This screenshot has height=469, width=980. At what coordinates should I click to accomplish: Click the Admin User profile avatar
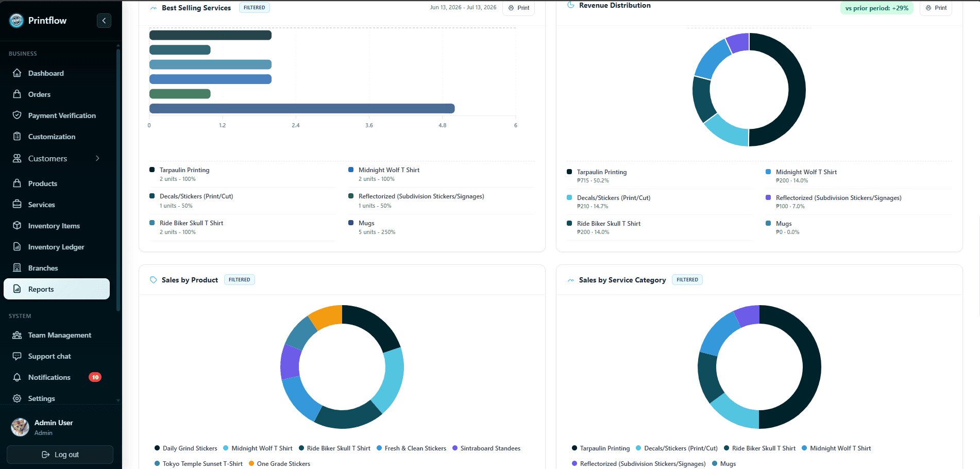click(20, 427)
